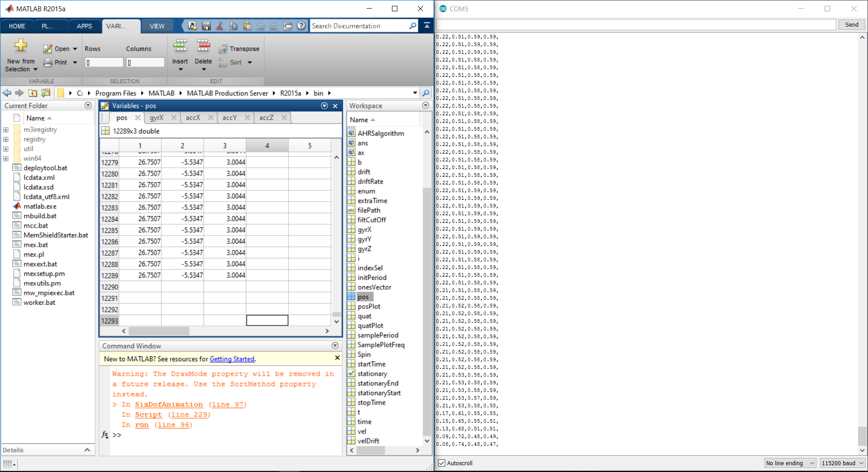Click the Search Documentation magnifier icon
868x472 pixels.
pos(413,26)
